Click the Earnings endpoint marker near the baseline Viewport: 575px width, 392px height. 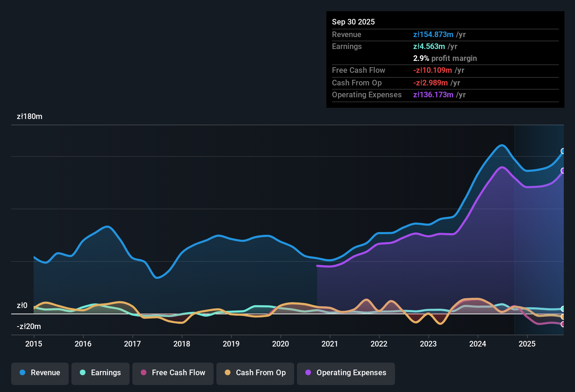(x=563, y=309)
